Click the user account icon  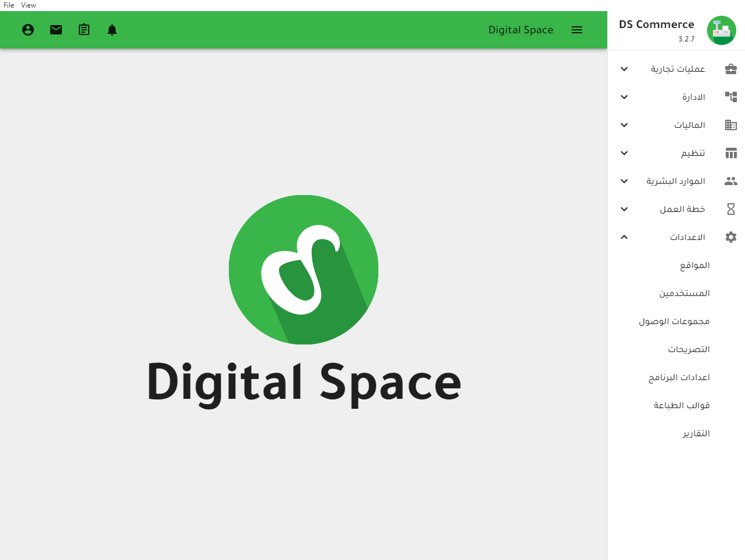[28, 30]
